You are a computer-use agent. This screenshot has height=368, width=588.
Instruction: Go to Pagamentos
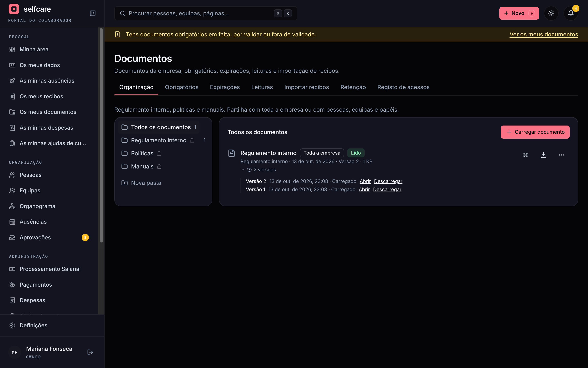coord(49,285)
